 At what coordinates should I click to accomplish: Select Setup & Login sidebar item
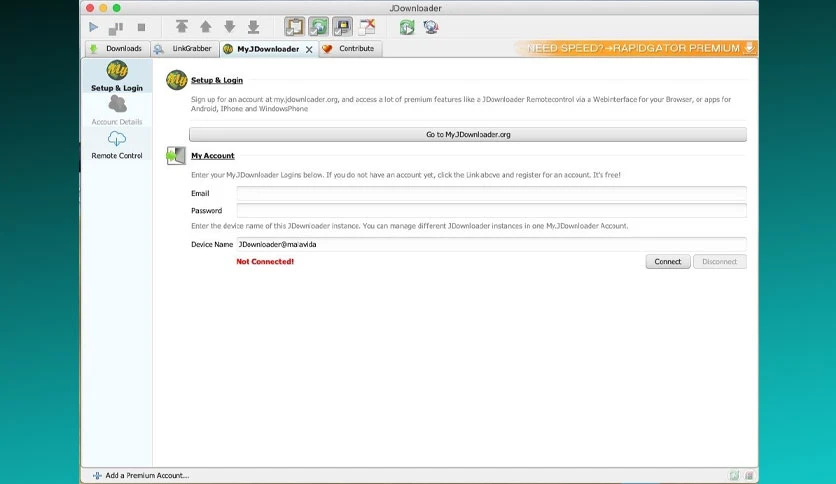click(117, 76)
